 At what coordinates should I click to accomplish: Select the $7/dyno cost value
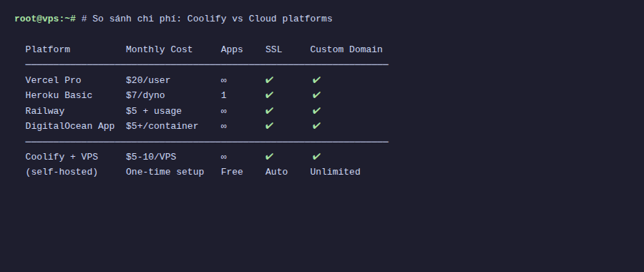145,96
